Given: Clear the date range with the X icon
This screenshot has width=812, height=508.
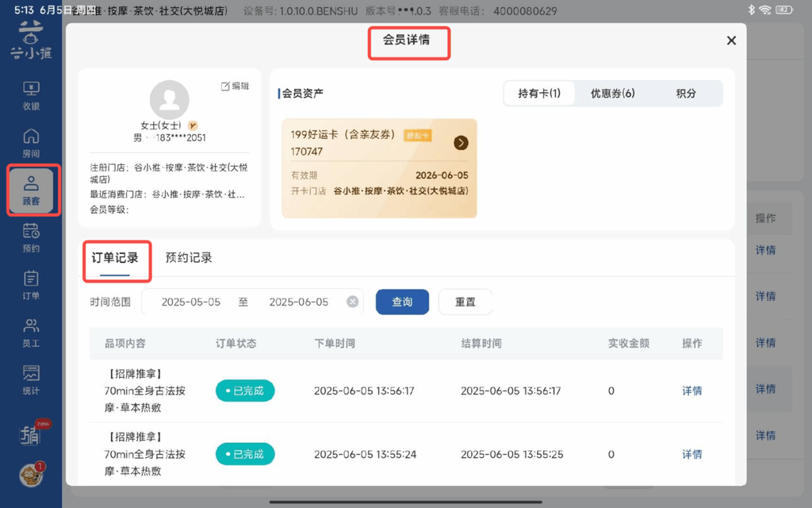Looking at the screenshot, I should pos(353,302).
